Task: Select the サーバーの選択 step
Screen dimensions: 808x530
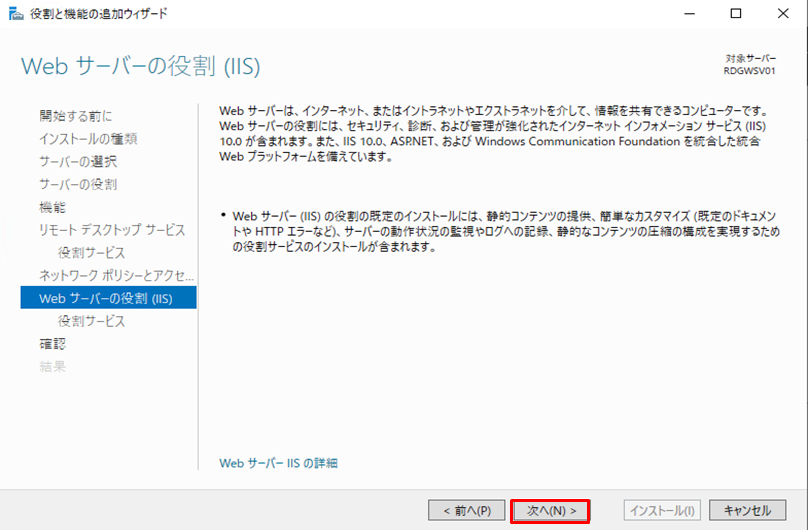Action: click(78, 161)
